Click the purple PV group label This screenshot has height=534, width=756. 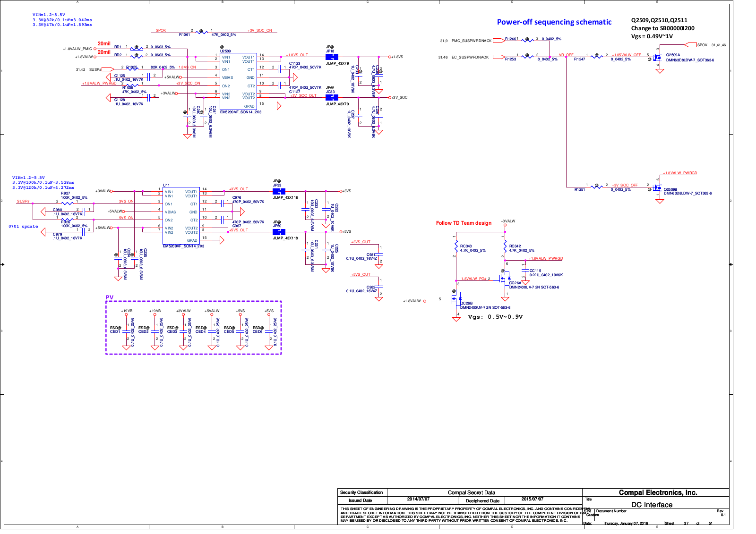(110, 297)
